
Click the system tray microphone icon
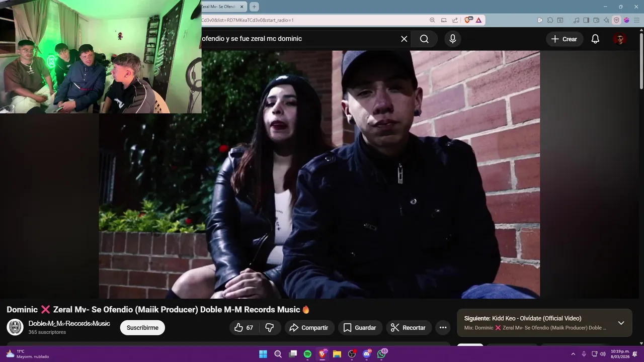click(584, 354)
